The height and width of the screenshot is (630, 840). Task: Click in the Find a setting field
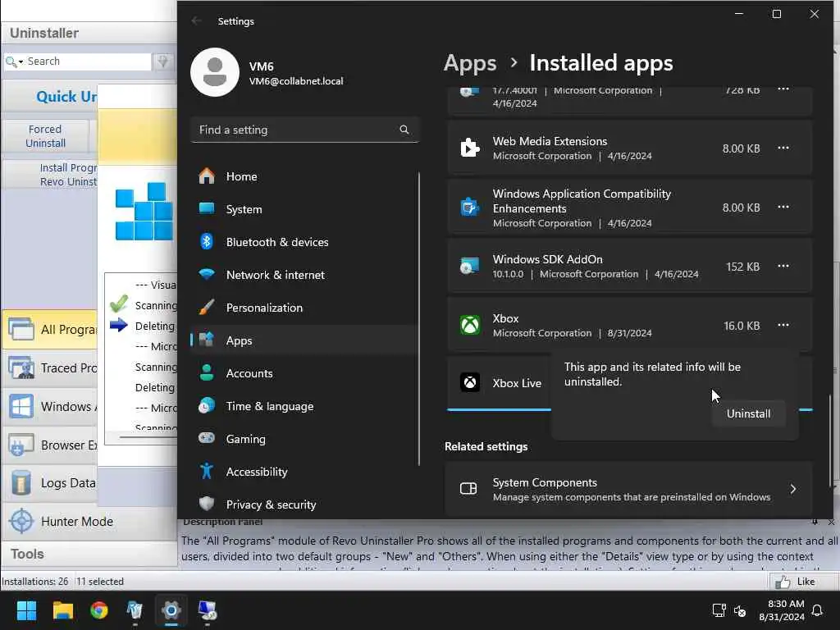(304, 130)
